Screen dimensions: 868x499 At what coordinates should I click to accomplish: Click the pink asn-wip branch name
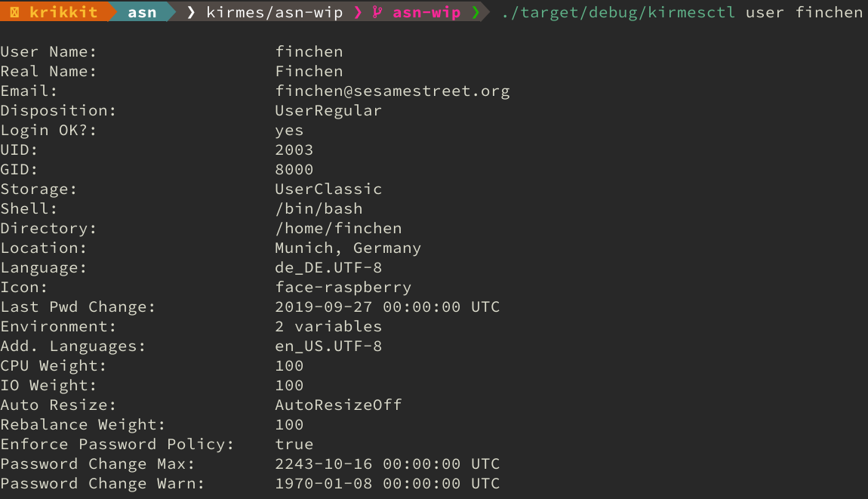[x=426, y=12]
